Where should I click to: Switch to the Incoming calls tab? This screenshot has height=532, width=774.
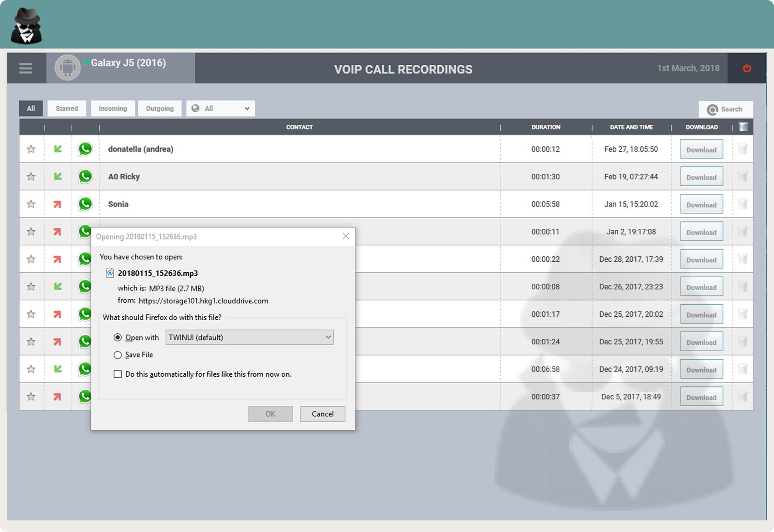(x=113, y=108)
